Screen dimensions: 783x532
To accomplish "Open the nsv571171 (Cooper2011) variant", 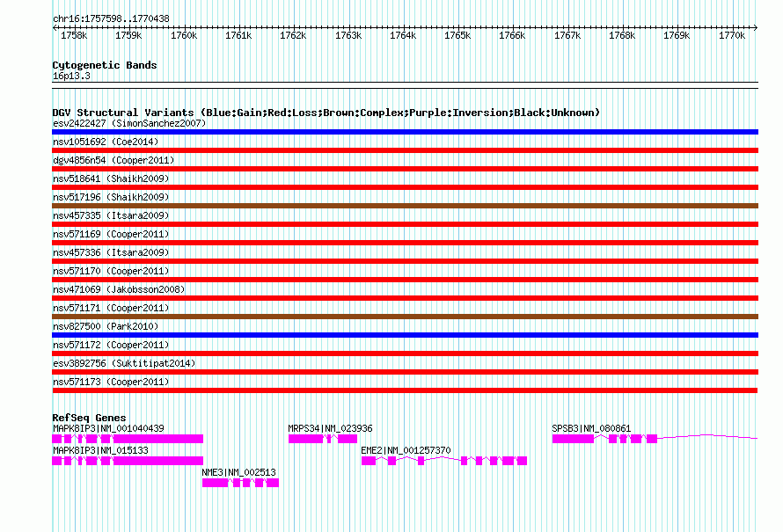I will point(111,308).
